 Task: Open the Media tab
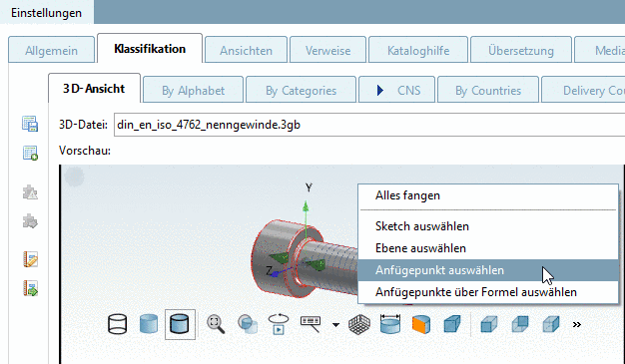(x=599, y=50)
